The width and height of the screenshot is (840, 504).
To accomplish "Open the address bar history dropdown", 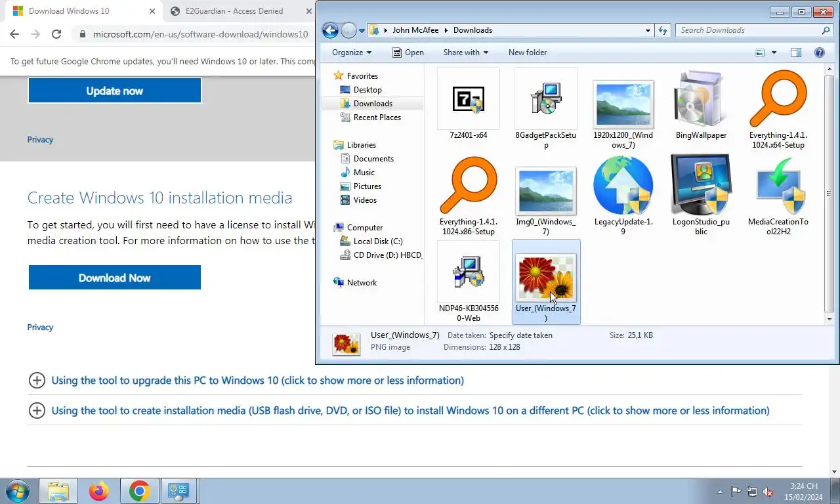I will 648,30.
